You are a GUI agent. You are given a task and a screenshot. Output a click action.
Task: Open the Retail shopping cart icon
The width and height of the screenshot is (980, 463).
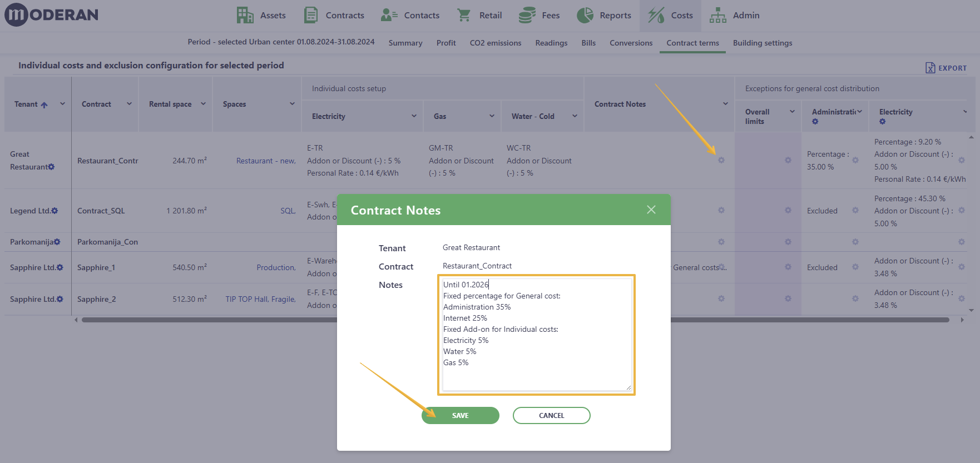463,15
